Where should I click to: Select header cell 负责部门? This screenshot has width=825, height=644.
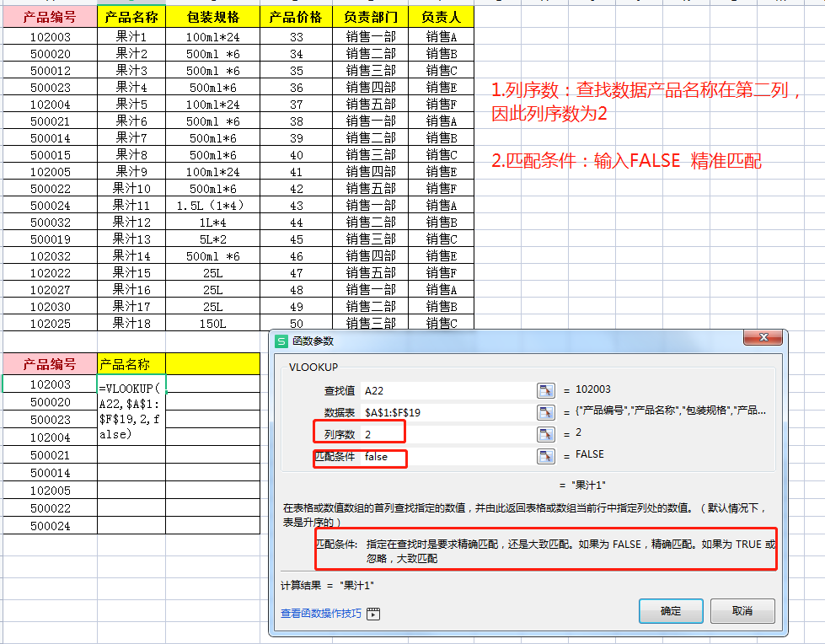coord(371,17)
